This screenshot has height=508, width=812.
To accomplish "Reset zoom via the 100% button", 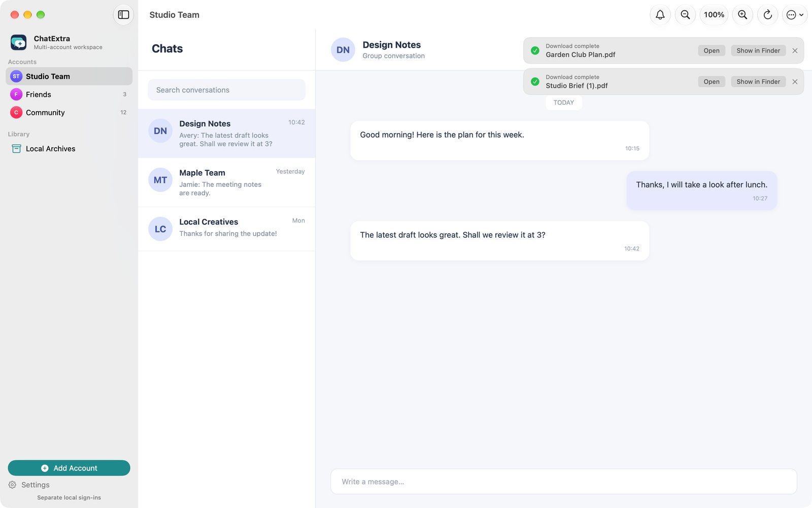I will click(714, 15).
